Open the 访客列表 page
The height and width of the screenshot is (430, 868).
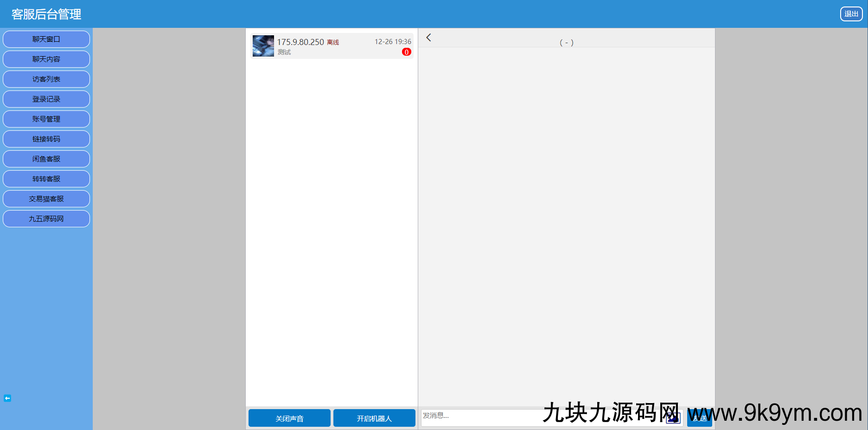click(46, 79)
